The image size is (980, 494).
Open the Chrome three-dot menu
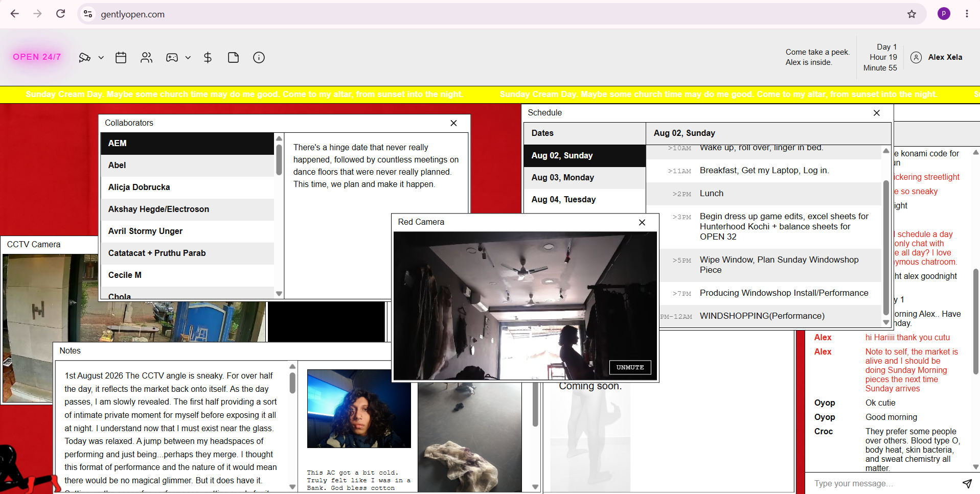click(x=967, y=14)
